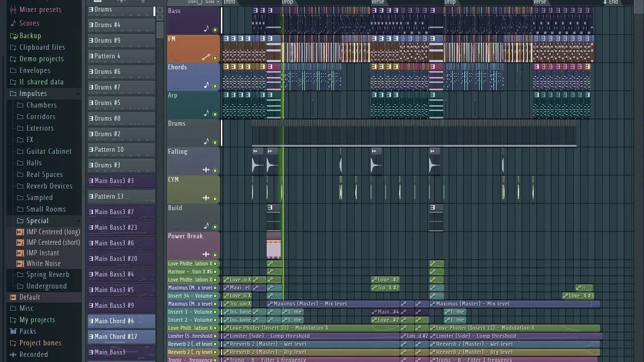The height and width of the screenshot is (362, 644).
Task: Mute the Power Break track LED
Action: tap(215, 255)
